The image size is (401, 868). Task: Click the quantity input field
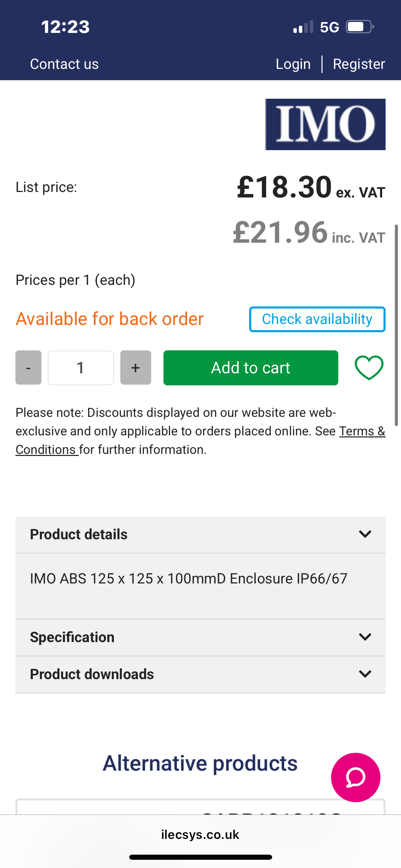click(81, 367)
